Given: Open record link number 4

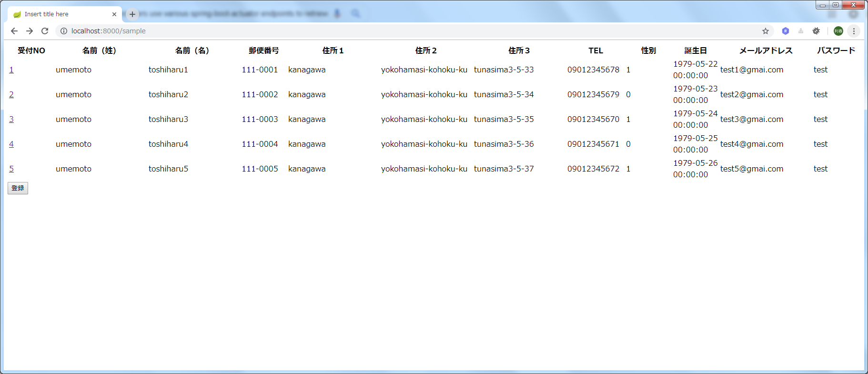Looking at the screenshot, I should click(x=11, y=144).
